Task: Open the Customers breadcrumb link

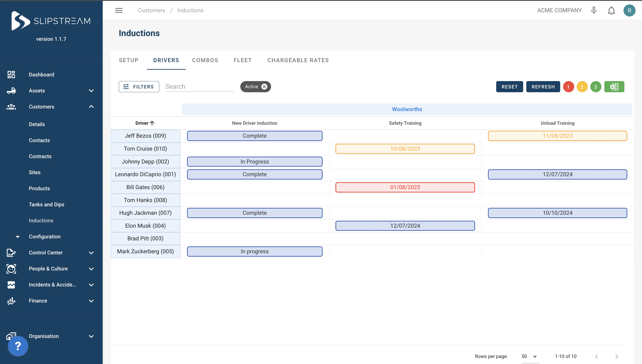Action: click(152, 10)
